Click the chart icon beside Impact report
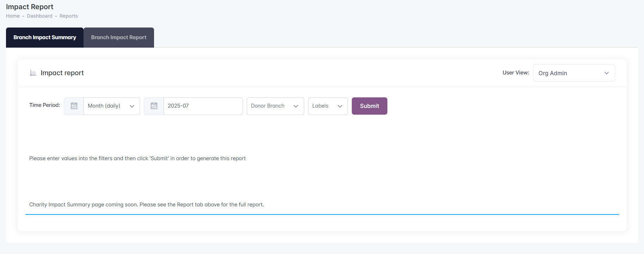Screen dimensions: 644x254 click(33, 73)
